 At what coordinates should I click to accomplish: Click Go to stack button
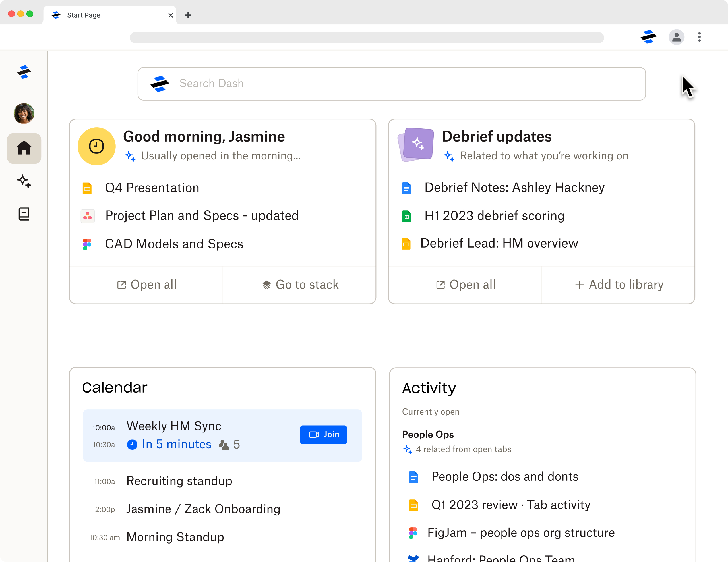300,285
